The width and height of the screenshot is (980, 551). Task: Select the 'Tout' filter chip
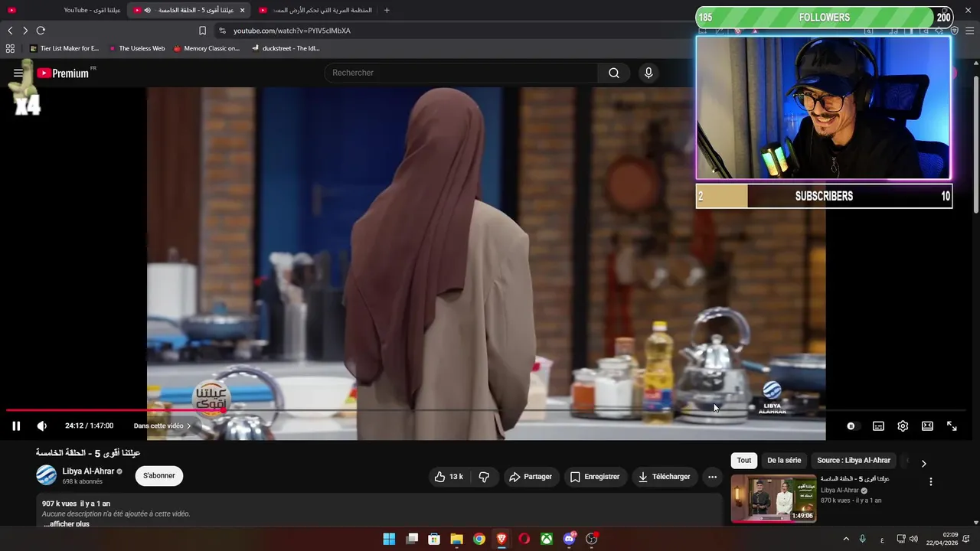(744, 461)
